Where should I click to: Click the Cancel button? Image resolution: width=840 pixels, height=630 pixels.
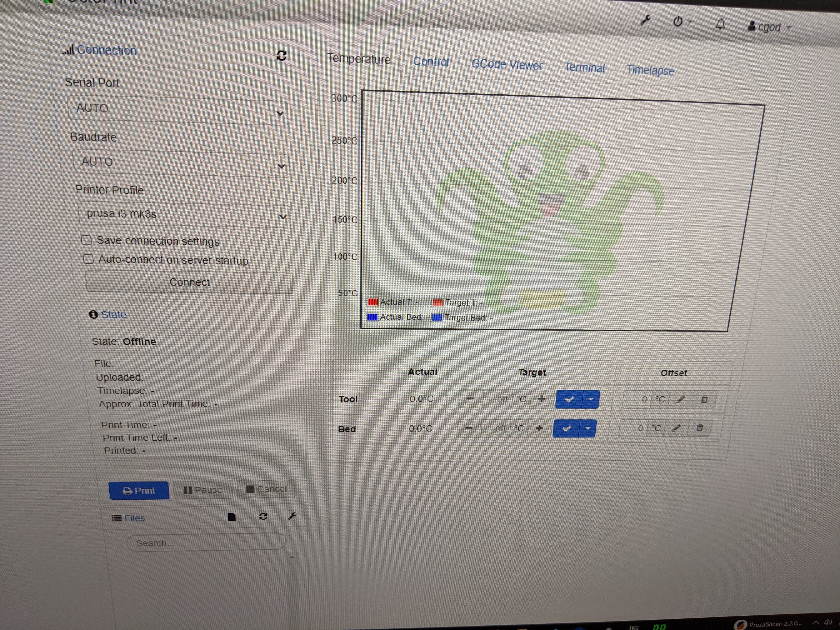pyautogui.click(x=266, y=489)
